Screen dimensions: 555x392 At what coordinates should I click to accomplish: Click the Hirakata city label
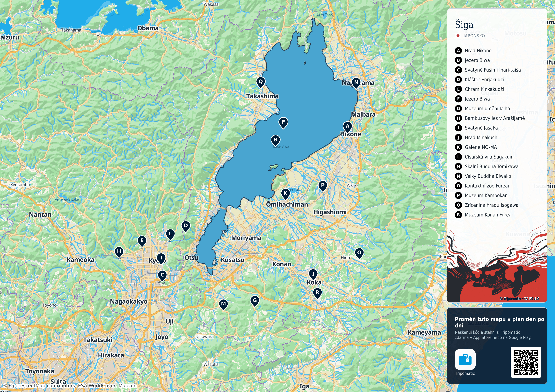[111, 355]
